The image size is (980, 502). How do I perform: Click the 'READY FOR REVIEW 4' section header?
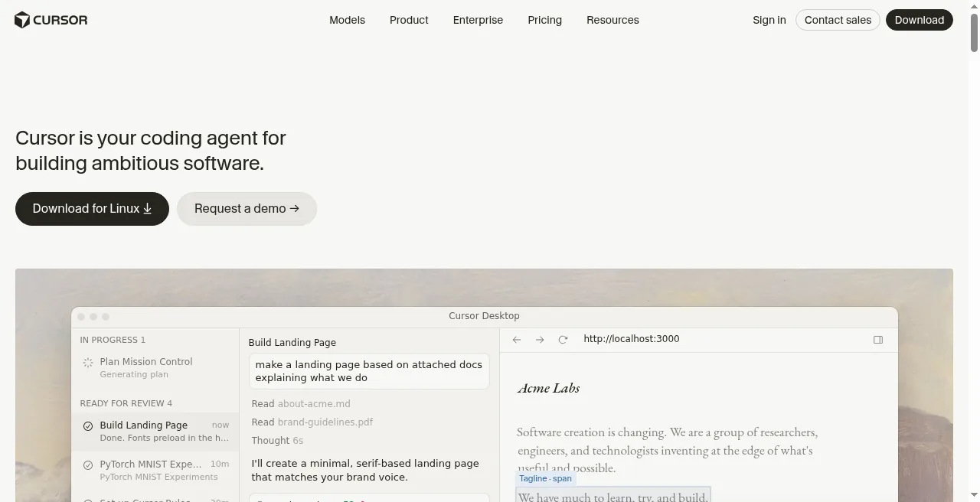click(126, 403)
